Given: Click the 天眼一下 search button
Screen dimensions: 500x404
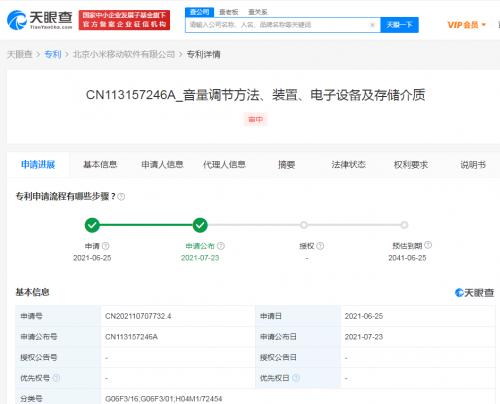Looking at the screenshot, I should [399, 25].
